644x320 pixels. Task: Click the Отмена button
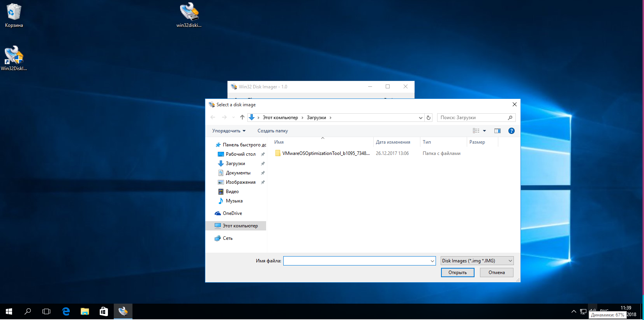coord(497,273)
